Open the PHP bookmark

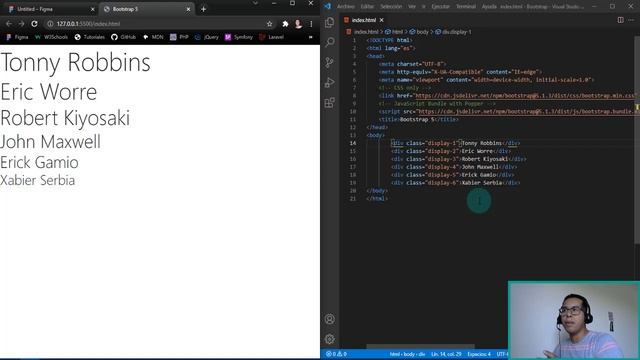(x=179, y=37)
